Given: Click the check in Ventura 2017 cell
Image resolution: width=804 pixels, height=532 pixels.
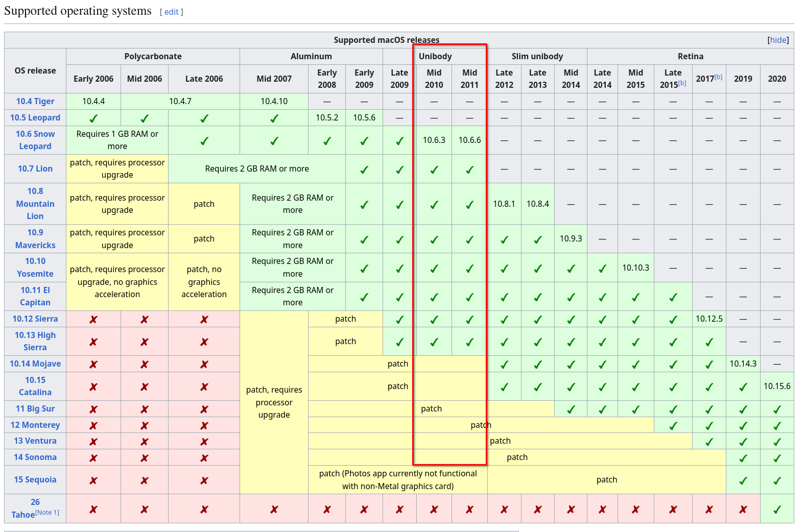Looking at the screenshot, I should pos(710,441).
